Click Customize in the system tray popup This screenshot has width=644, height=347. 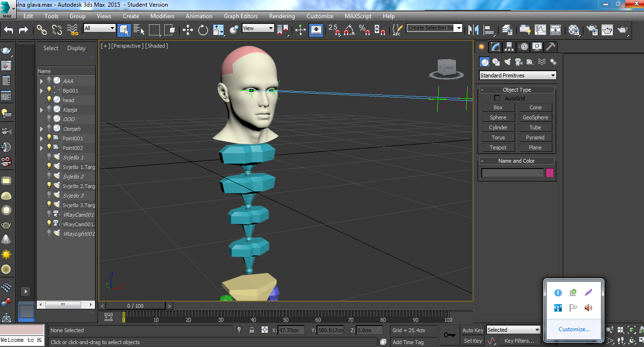point(574,329)
